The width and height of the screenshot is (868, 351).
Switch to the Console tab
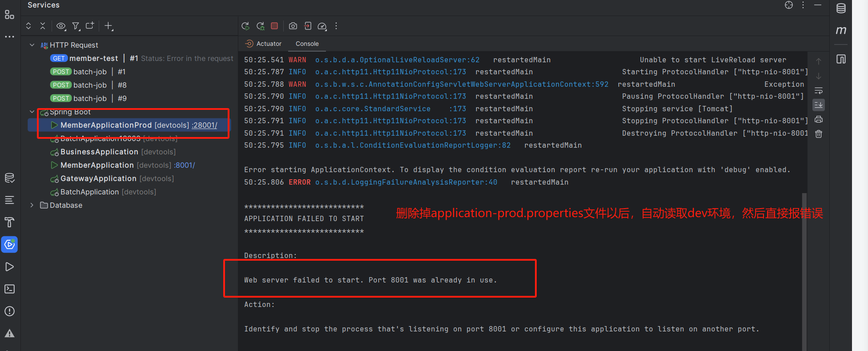pos(307,44)
